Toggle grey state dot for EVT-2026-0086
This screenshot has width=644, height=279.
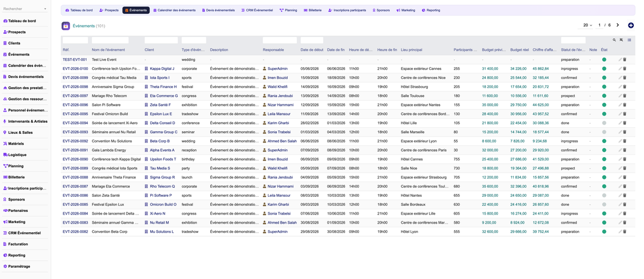tap(604, 196)
